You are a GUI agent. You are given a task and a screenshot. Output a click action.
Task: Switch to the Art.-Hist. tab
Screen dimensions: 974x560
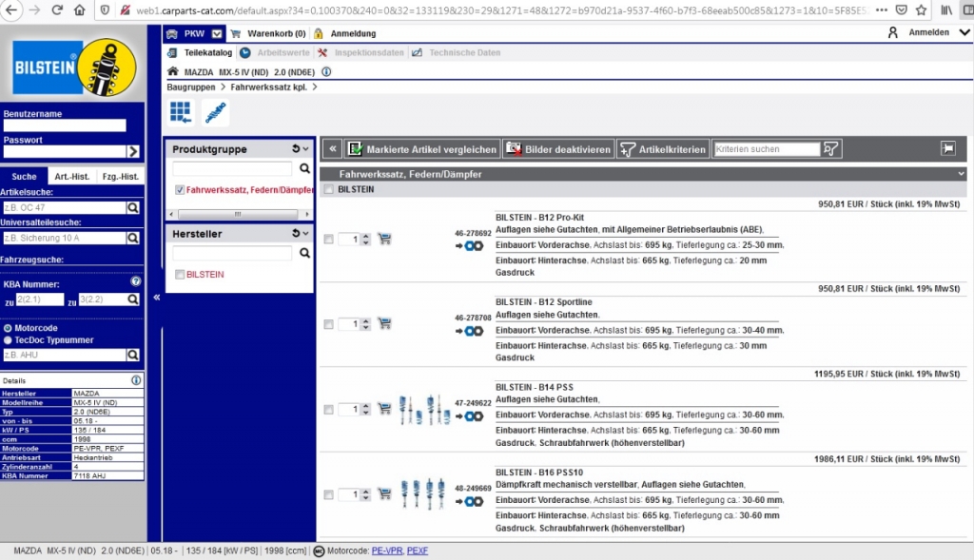[x=72, y=176]
